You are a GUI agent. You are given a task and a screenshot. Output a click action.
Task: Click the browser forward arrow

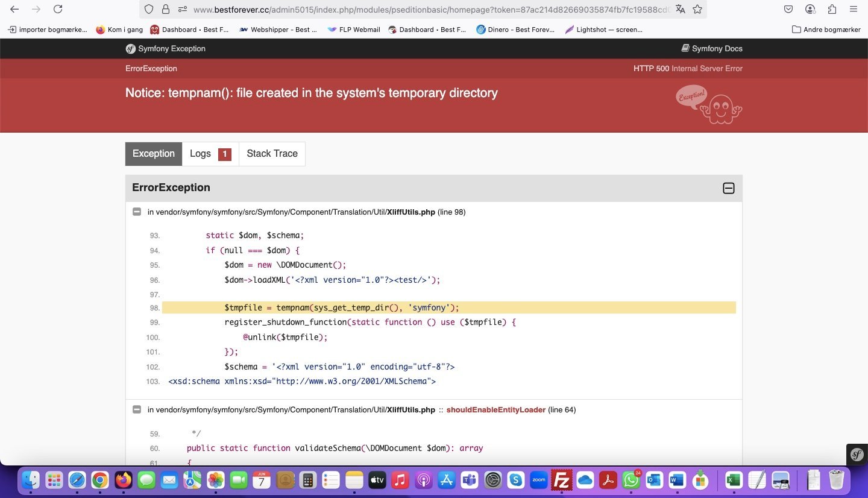36,9
